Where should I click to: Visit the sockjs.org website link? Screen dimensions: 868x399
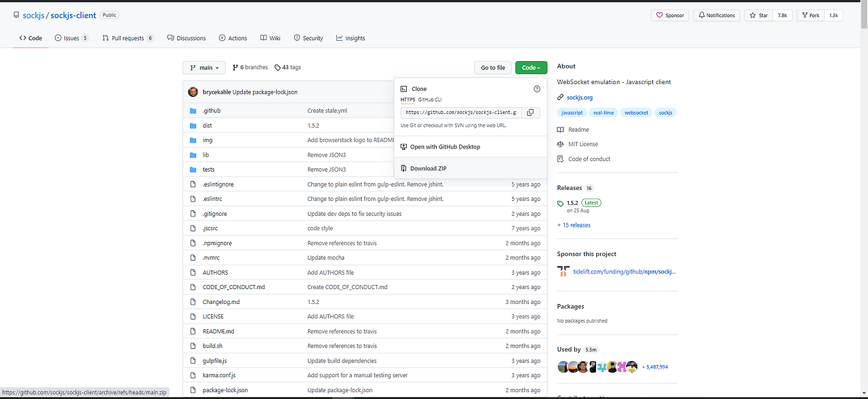click(x=579, y=97)
